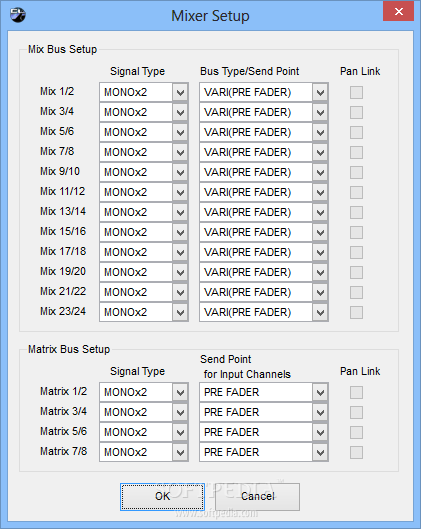The height and width of the screenshot is (531, 421).
Task: Check Pan Link box for Matrix 5/6
Action: tap(356, 432)
